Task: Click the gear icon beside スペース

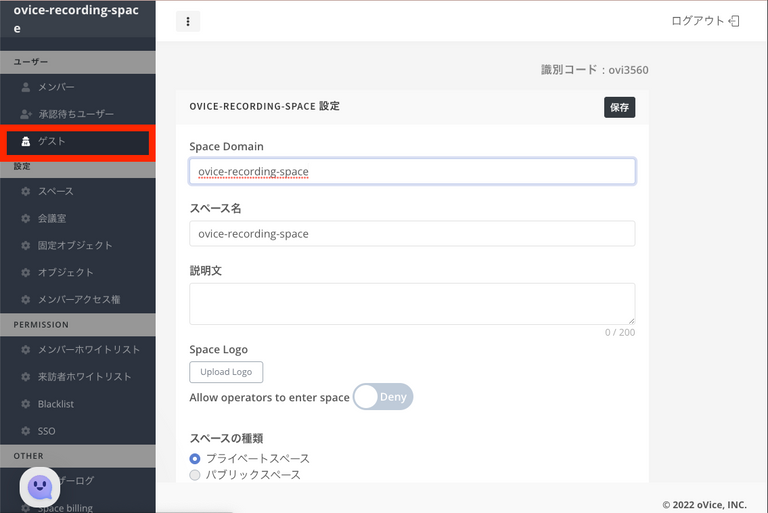Action: pos(26,192)
